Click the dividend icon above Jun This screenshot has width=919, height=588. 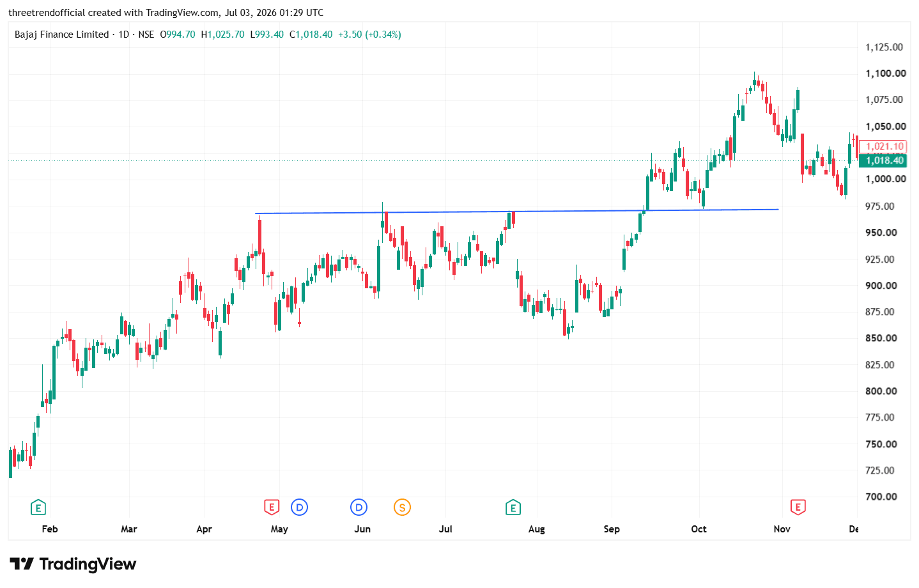click(359, 507)
